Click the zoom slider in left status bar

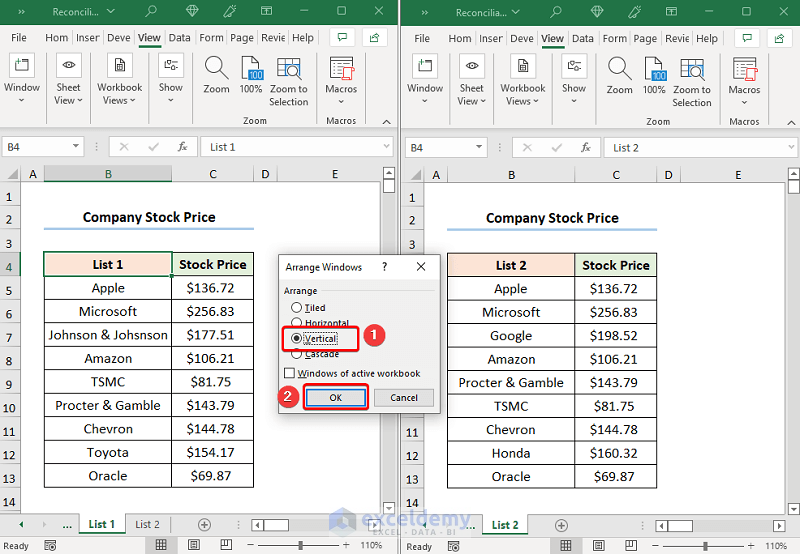(300, 545)
